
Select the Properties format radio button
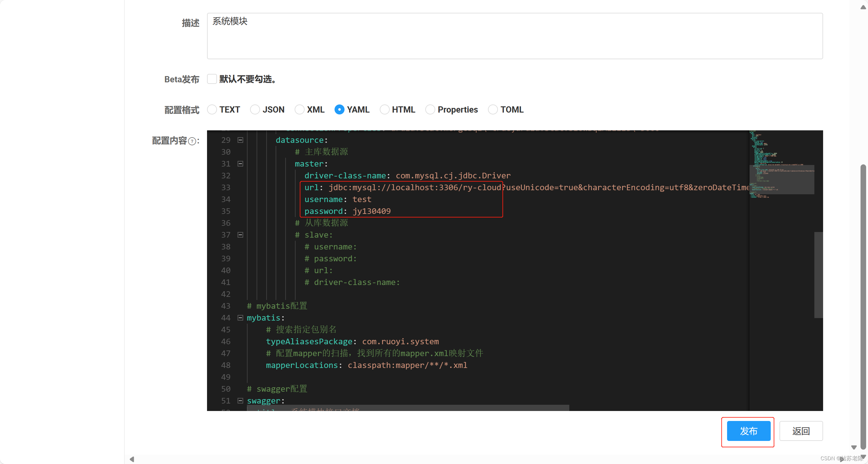(430, 109)
